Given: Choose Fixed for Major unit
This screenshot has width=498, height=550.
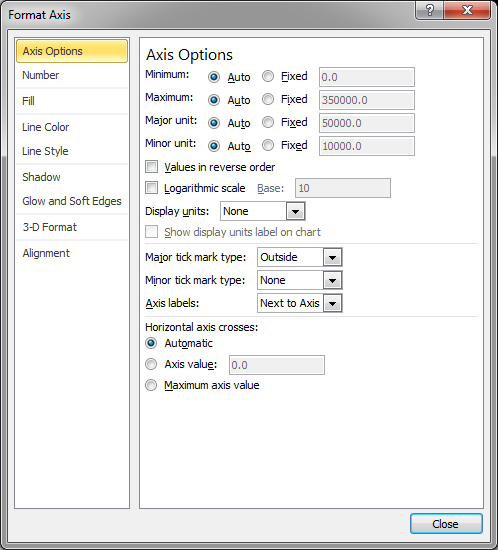Looking at the screenshot, I should click(268, 122).
